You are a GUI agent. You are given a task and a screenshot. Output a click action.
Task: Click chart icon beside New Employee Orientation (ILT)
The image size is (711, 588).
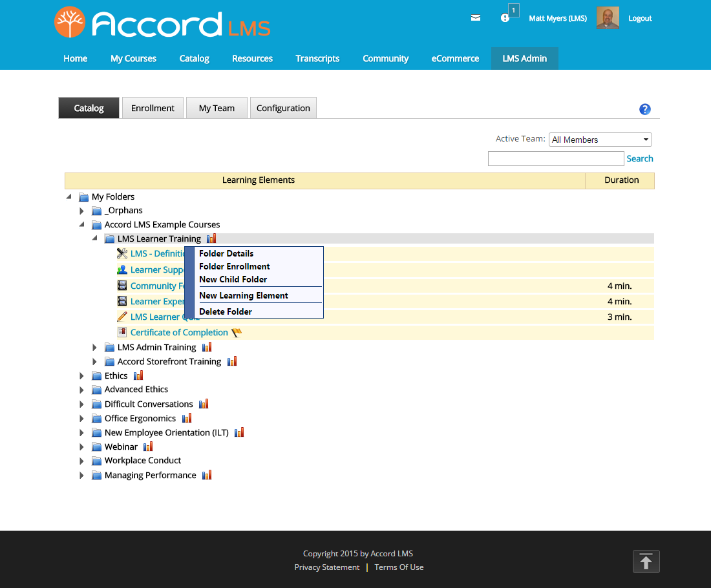[239, 432]
